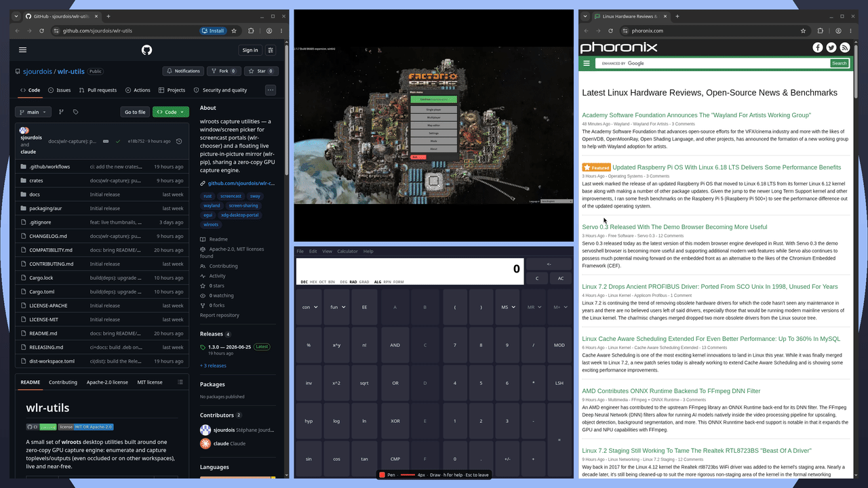868x488 pixels.
Task: Expand repo navigation more options ellipsis
Action: click(271, 90)
